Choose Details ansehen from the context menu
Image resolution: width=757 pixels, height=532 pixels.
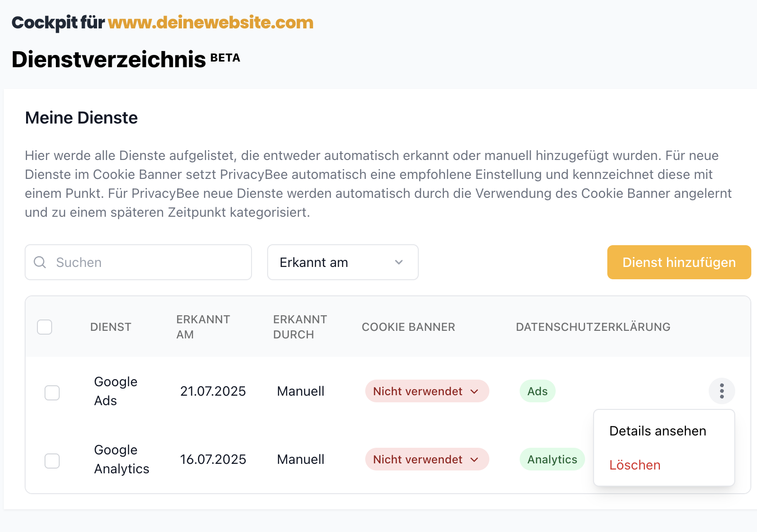(658, 431)
